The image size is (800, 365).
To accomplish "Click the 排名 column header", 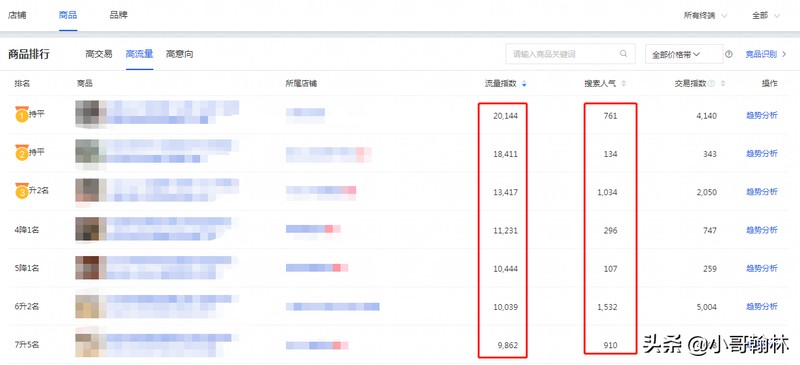I will [22, 84].
